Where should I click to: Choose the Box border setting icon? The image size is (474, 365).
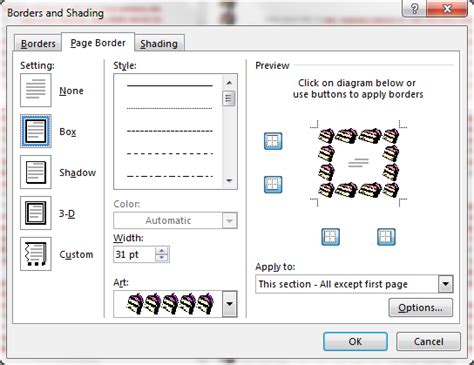[x=36, y=131]
